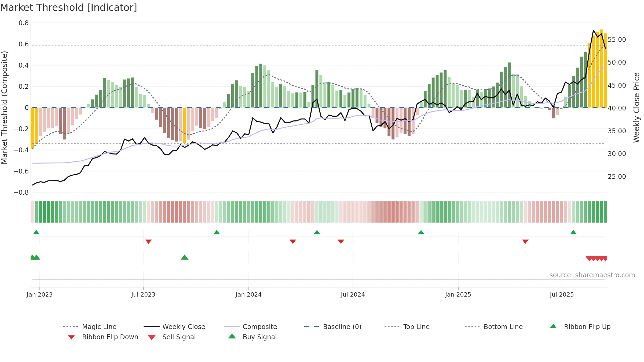The width and height of the screenshot is (644, 362).
Task: Toggle the Bottom Line legend entry
Action: (x=494, y=327)
